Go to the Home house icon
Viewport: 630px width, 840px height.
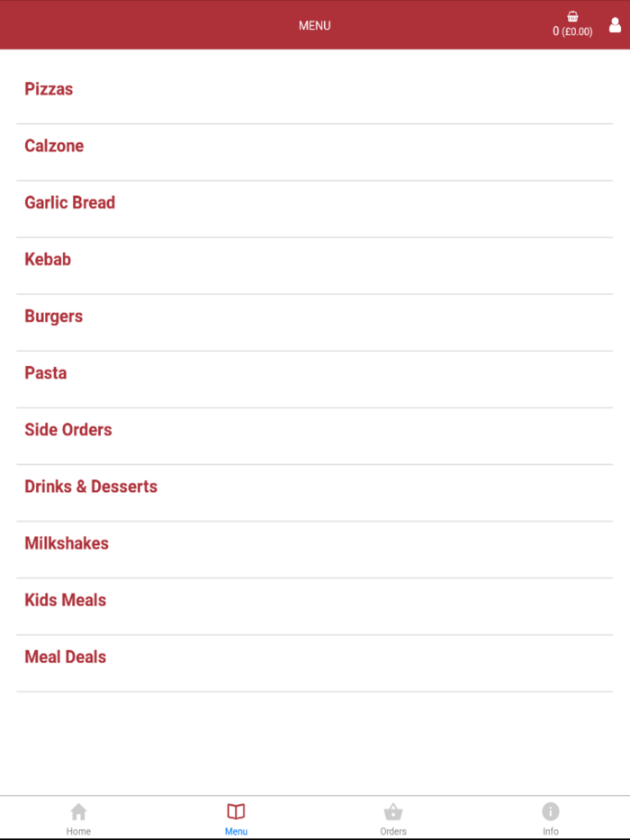tap(78, 811)
